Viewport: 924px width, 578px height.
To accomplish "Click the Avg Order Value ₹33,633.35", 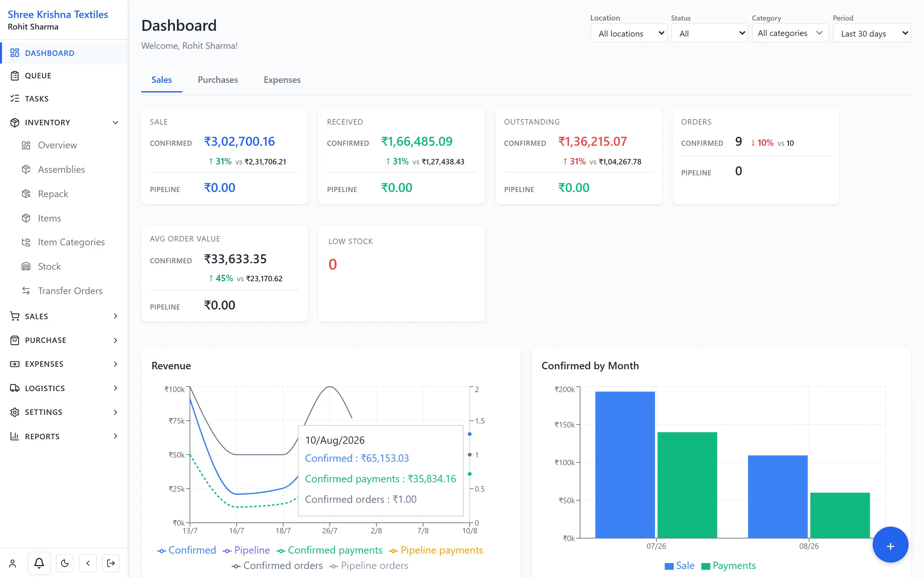I will [235, 259].
